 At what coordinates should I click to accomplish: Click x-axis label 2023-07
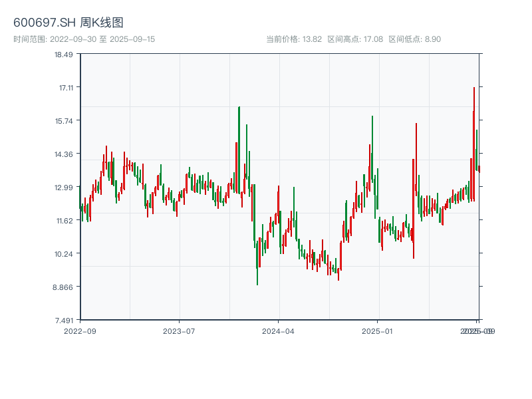click(x=179, y=331)
